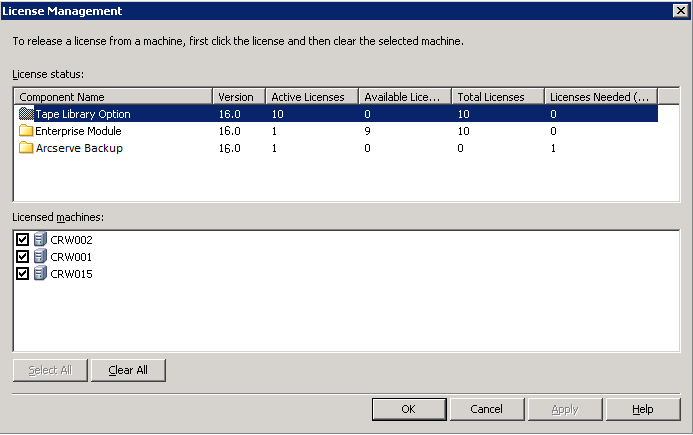This screenshot has width=693, height=435.
Task: Sort by Component Name column header
Action: click(x=114, y=97)
